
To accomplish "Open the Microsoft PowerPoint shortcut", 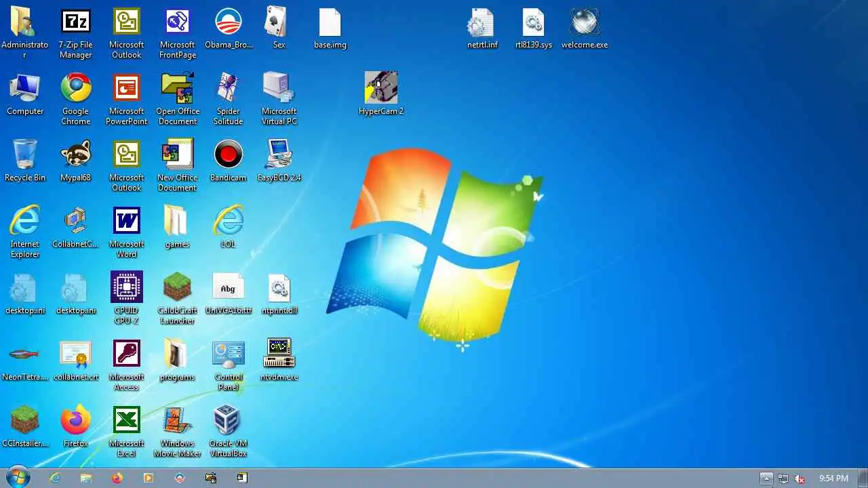I will point(126,100).
